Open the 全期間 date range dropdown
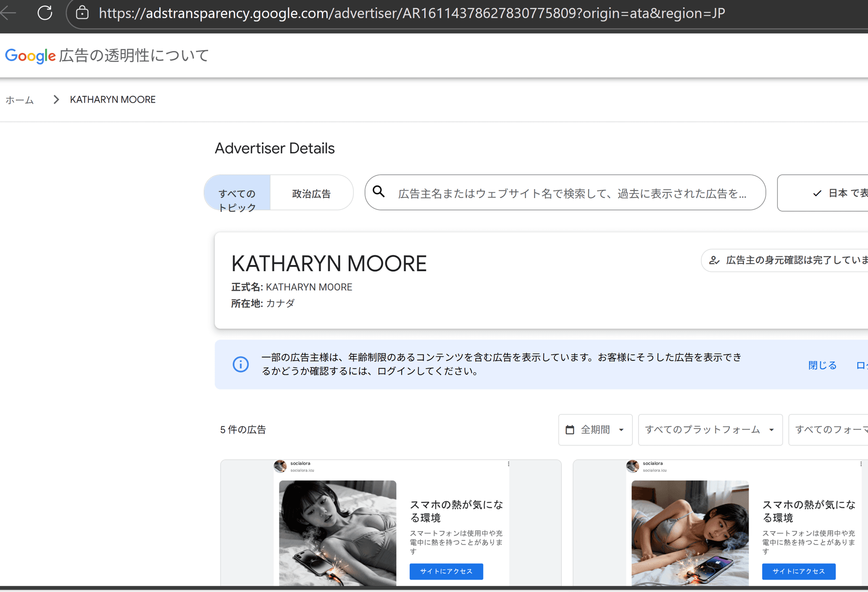The image size is (868, 592). 595,429
